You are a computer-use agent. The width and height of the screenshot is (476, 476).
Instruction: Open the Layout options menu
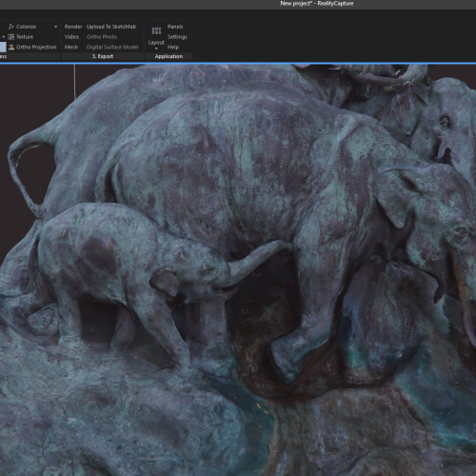[156, 37]
